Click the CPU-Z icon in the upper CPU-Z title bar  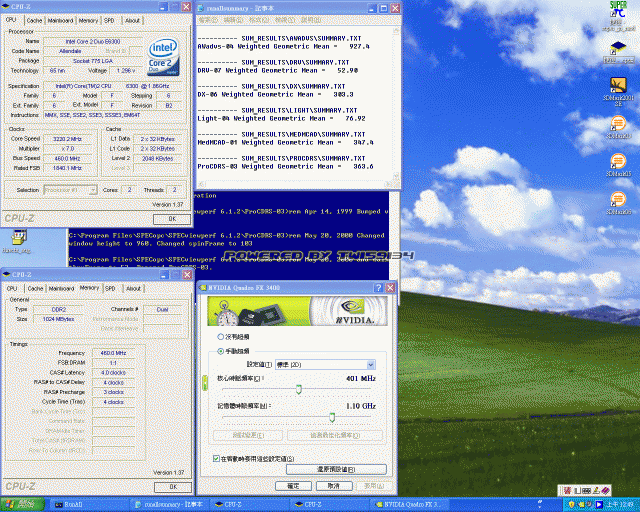point(6,7)
